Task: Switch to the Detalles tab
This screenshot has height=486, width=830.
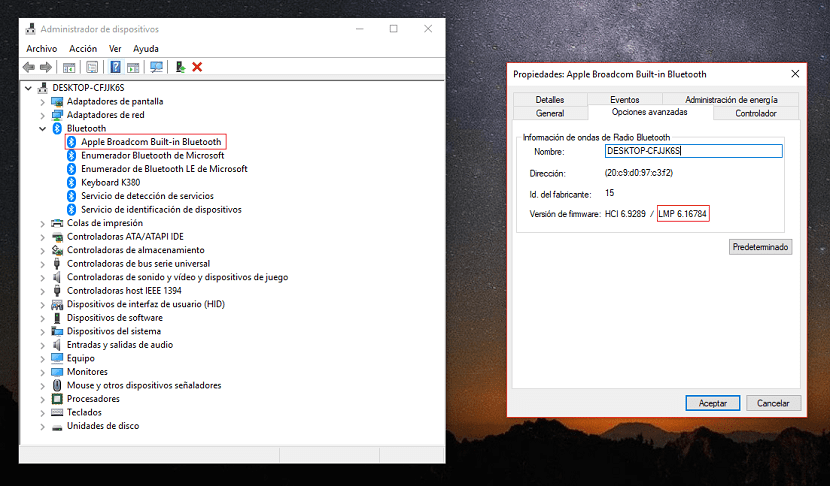Action: tap(550, 100)
